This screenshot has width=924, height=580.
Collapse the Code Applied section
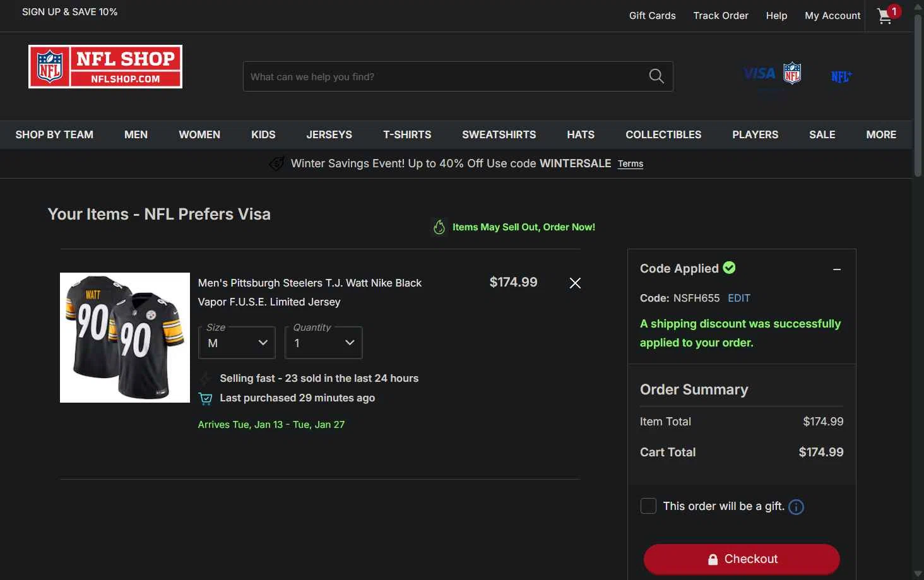(837, 269)
